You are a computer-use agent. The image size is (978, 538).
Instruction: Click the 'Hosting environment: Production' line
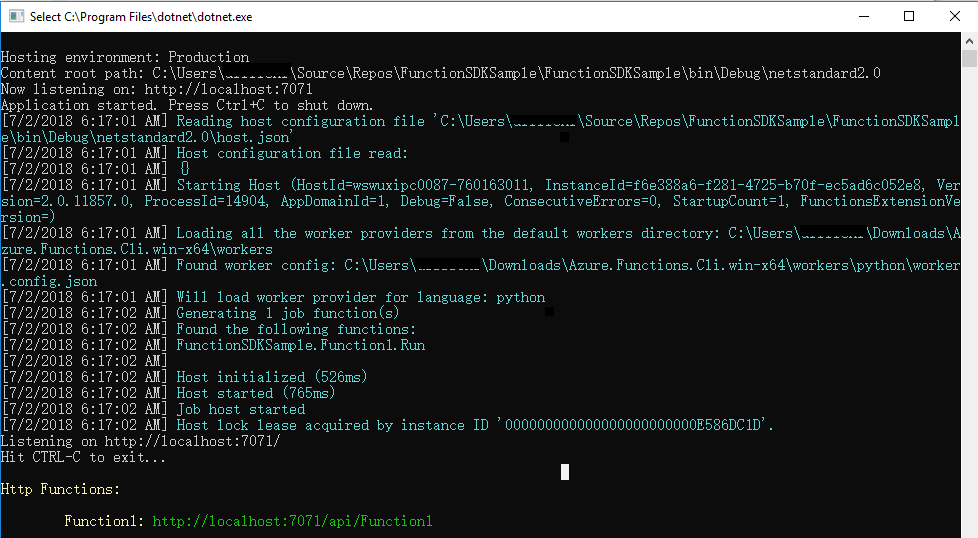pos(125,57)
